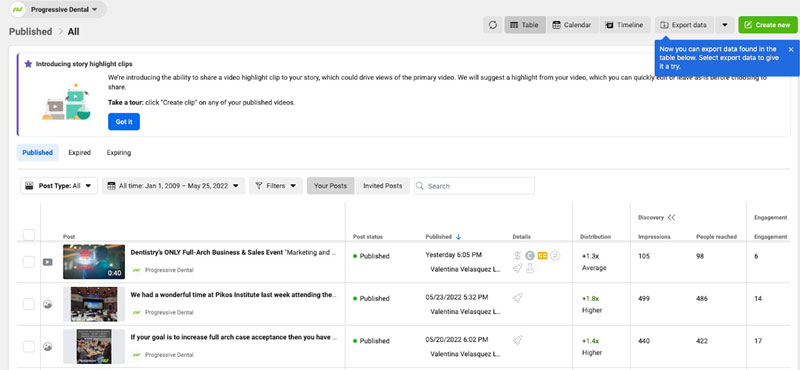
Task: Click the Distribution column header
Action: pyautogui.click(x=595, y=237)
